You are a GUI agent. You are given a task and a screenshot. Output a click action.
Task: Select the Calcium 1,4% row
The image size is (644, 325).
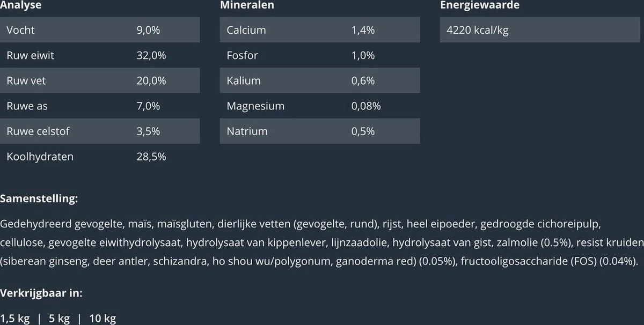point(320,30)
